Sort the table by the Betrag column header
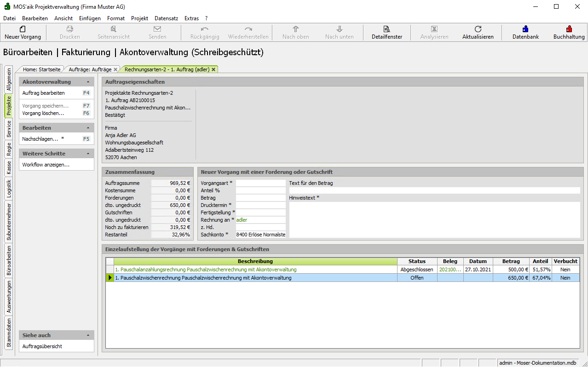 511,261
